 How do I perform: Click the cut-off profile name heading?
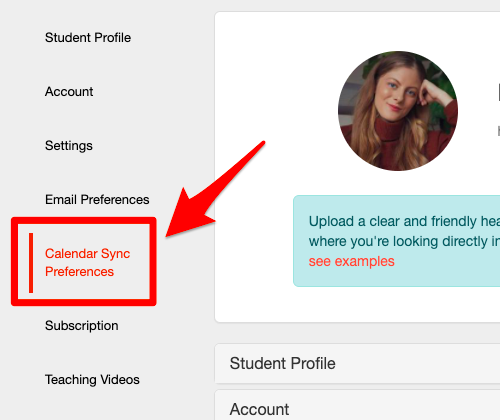coord(499,92)
